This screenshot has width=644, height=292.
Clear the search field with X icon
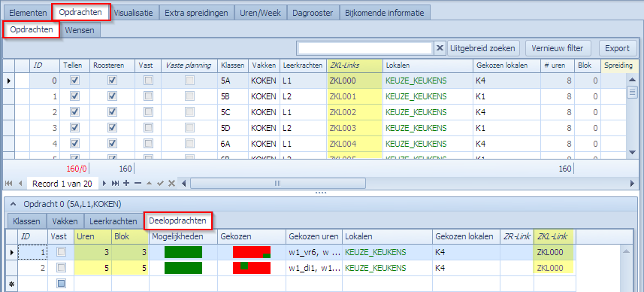(x=440, y=48)
